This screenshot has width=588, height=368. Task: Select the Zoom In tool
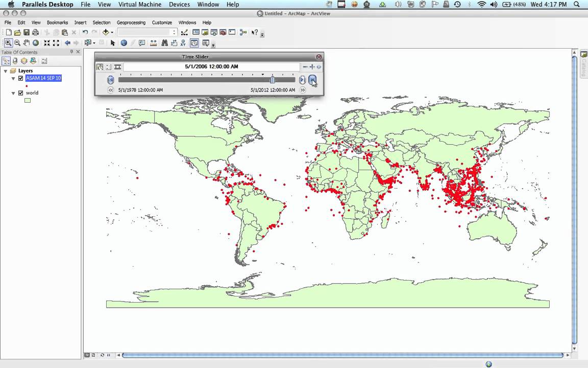tap(8, 43)
